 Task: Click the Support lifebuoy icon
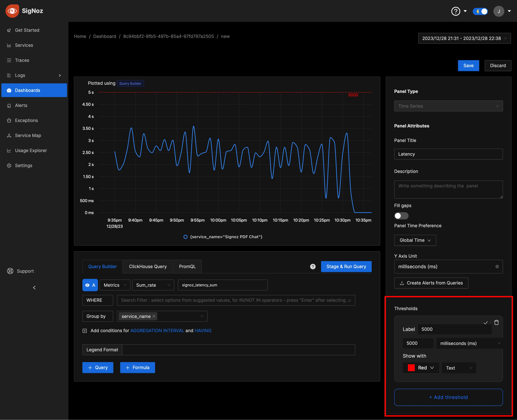[10, 271]
